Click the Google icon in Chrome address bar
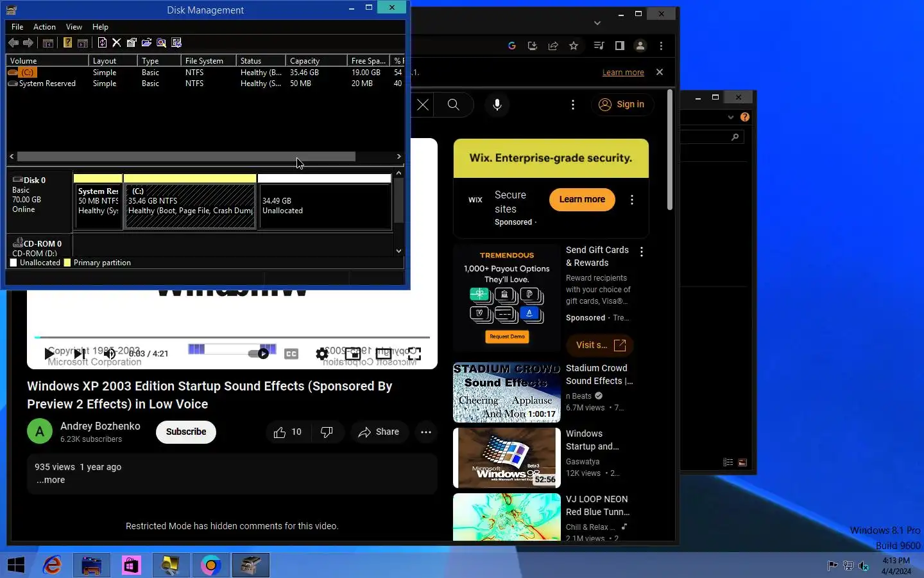924x578 pixels. [x=511, y=46]
